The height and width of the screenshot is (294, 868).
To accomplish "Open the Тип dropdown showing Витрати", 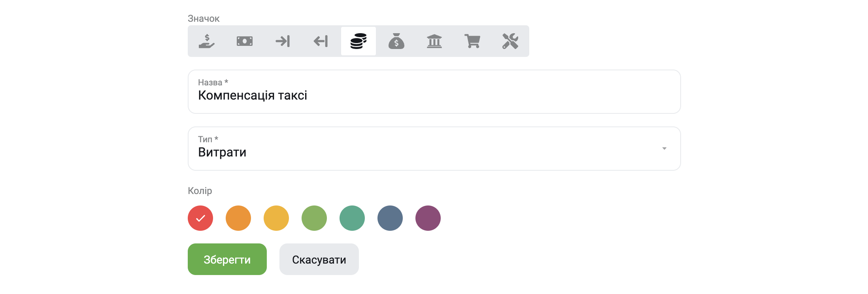I will [434, 149].
